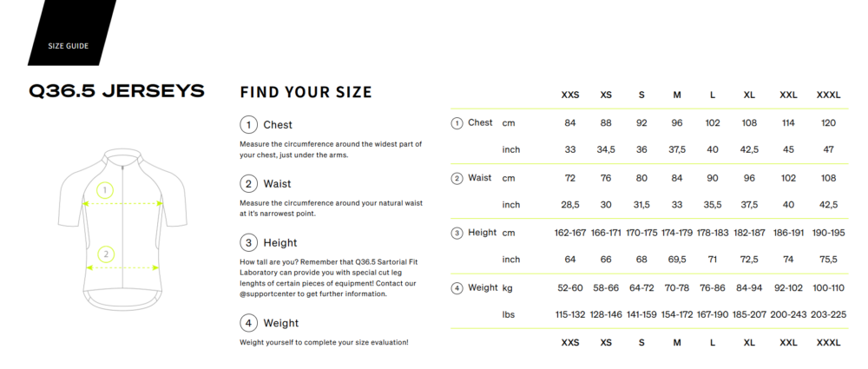Click the @supportcenter contact text
The height and width of the screenshot is (369, 868).
coord(266,294)
